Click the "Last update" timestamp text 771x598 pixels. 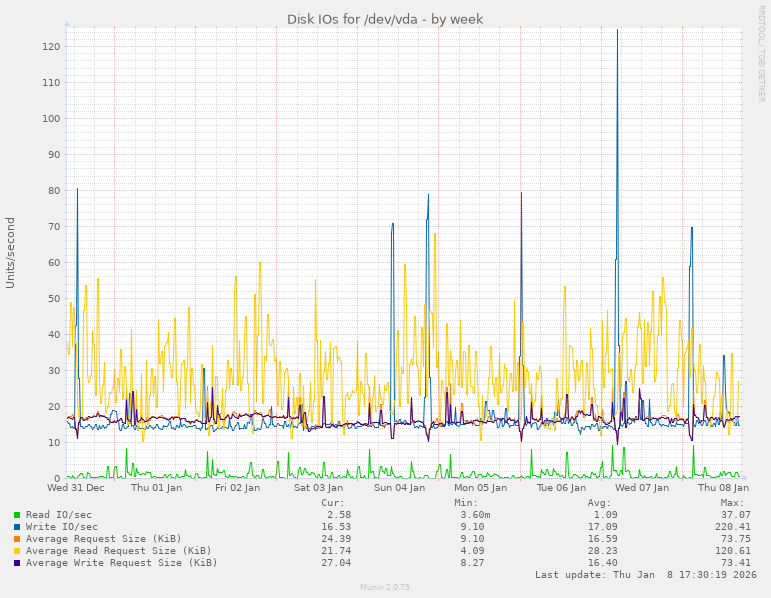646,574
